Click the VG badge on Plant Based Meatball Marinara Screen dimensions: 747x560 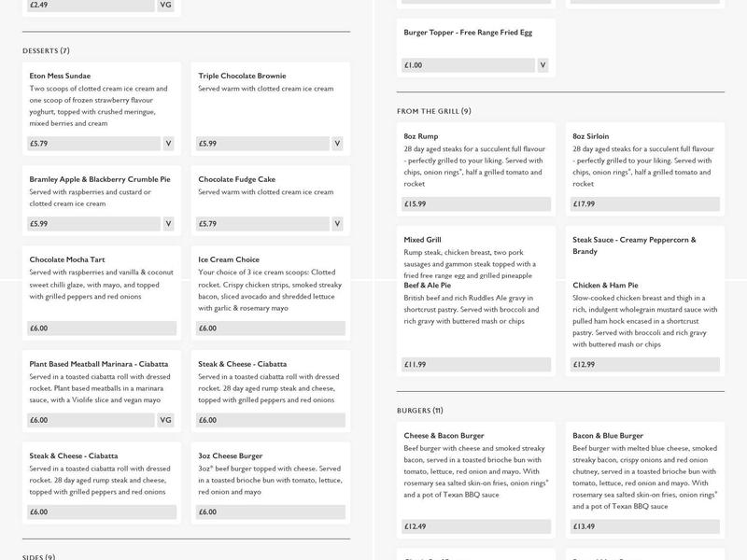click(166, 420)
